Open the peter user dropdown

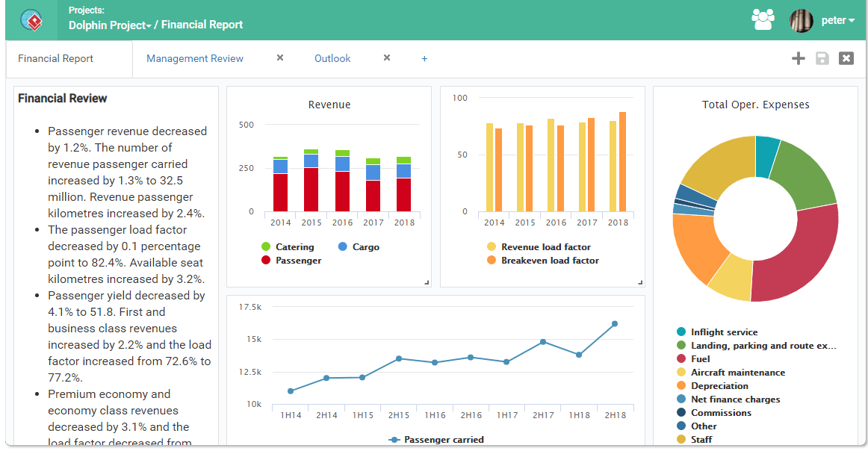[x=837, y=20]
